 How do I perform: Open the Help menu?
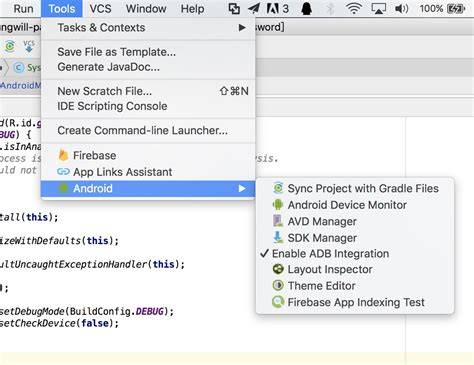pos(192,9)
